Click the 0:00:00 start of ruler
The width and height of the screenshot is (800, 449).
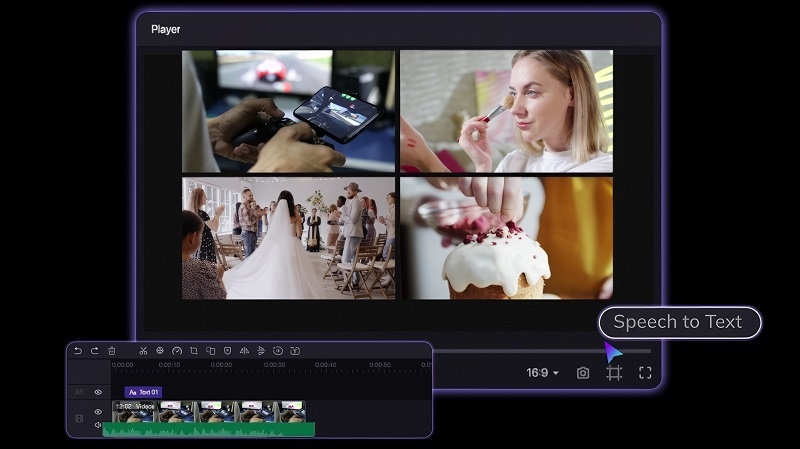[122, 365]
